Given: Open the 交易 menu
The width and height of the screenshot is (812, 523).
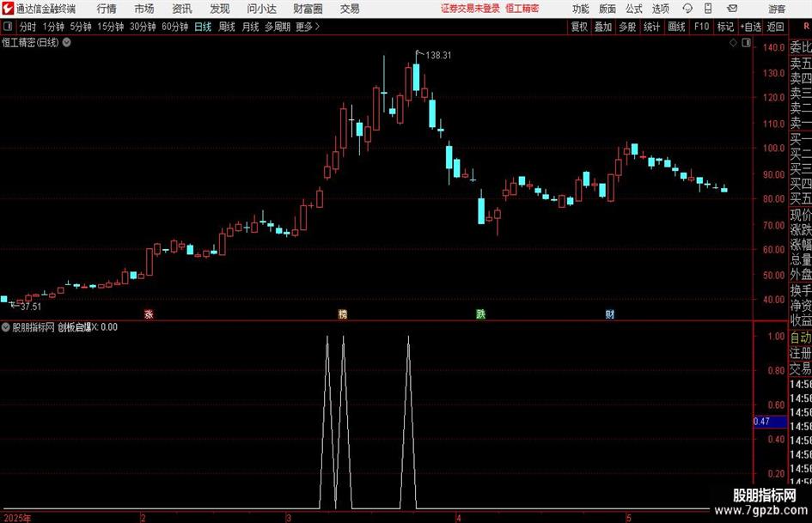Looking at the screenshot, I should click(350, 9).
